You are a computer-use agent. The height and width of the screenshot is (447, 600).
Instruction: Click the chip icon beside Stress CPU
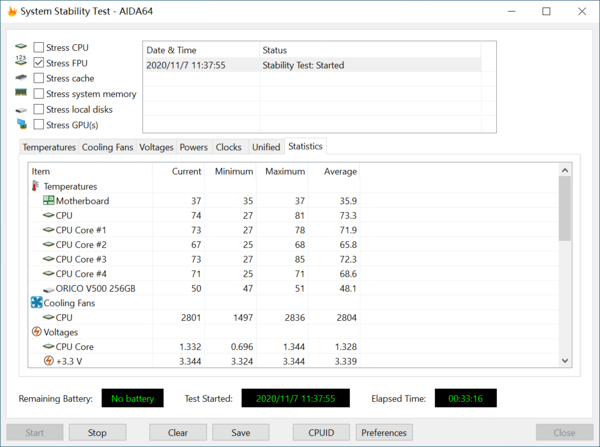tap(21, 46)
